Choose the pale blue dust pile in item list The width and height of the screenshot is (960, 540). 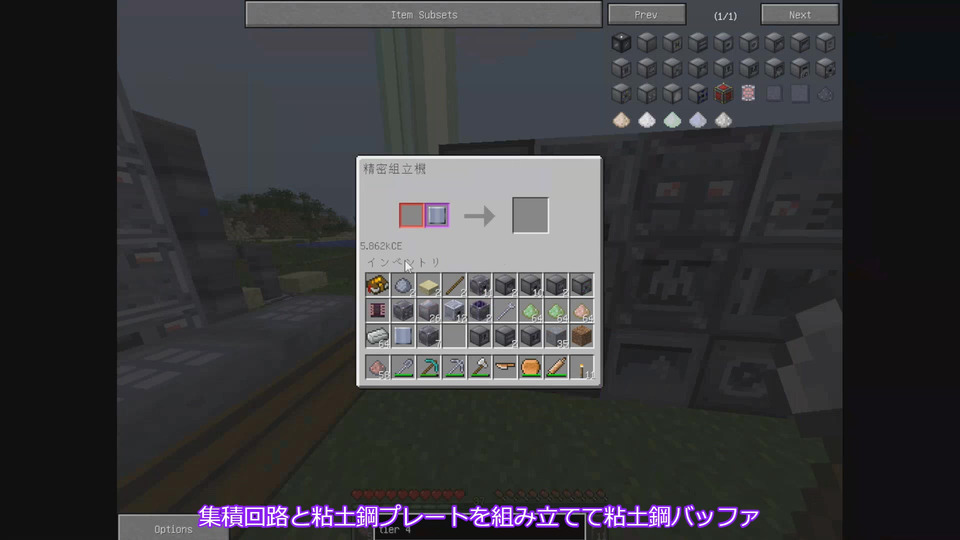698,119
